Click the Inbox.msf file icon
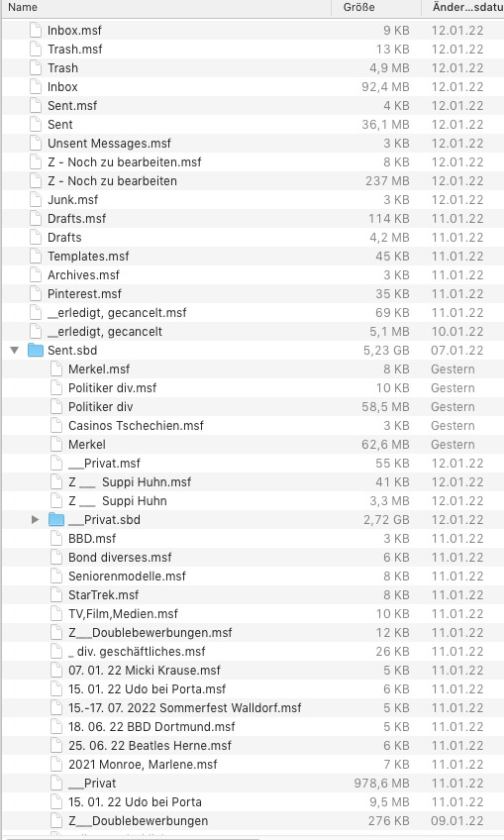Image resolution: width=504 pixels, height=840 pixels. tap(36, 31)
